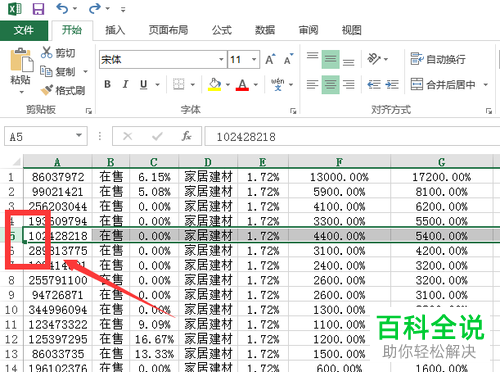Click the text orientation icon

[374, 59]
